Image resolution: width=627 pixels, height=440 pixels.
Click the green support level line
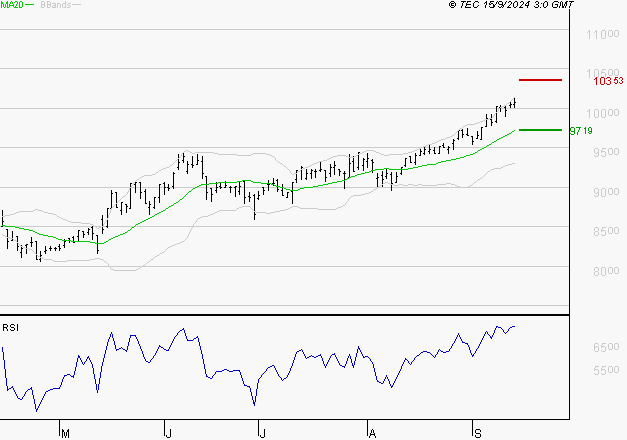click(x=540, y=130)
